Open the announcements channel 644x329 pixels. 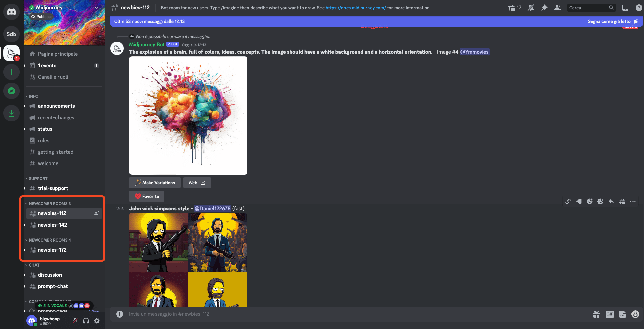tap(64, 106)
